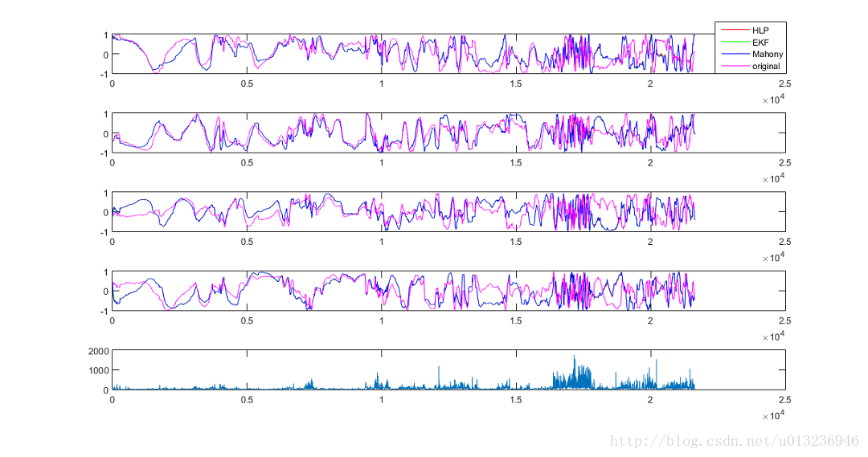868x457 pixels.
Task: Click the 2.5 x-axis tick of the bottom subplot
Action: pyautogui.click(x=784, y=399)
